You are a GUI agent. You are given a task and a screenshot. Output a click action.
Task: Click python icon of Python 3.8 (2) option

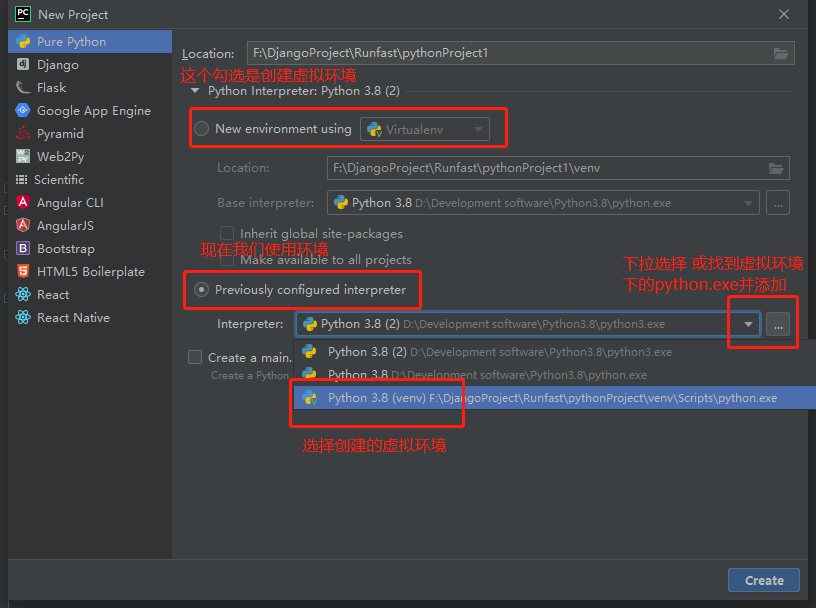pyautogui.click(x=310, y=352)
